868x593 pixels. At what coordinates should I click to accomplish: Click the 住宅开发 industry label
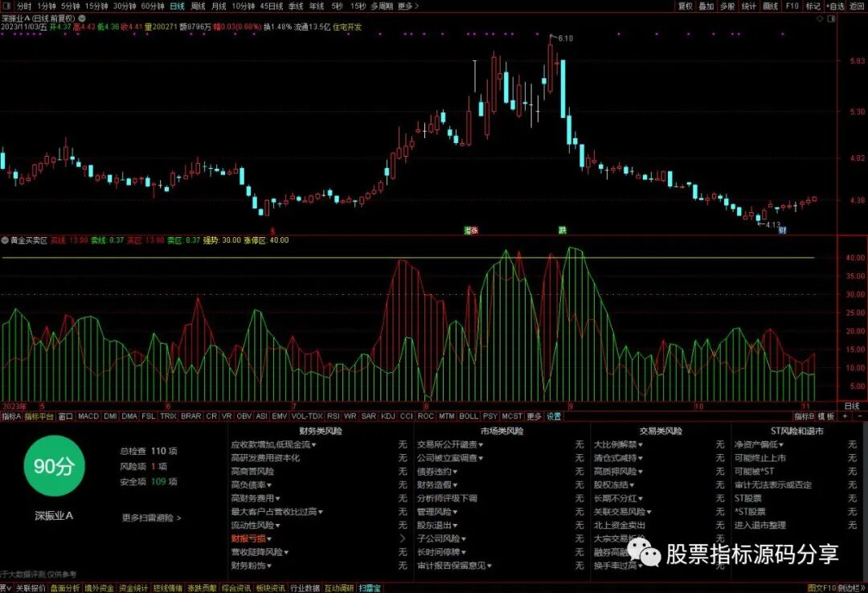point(347,27)
